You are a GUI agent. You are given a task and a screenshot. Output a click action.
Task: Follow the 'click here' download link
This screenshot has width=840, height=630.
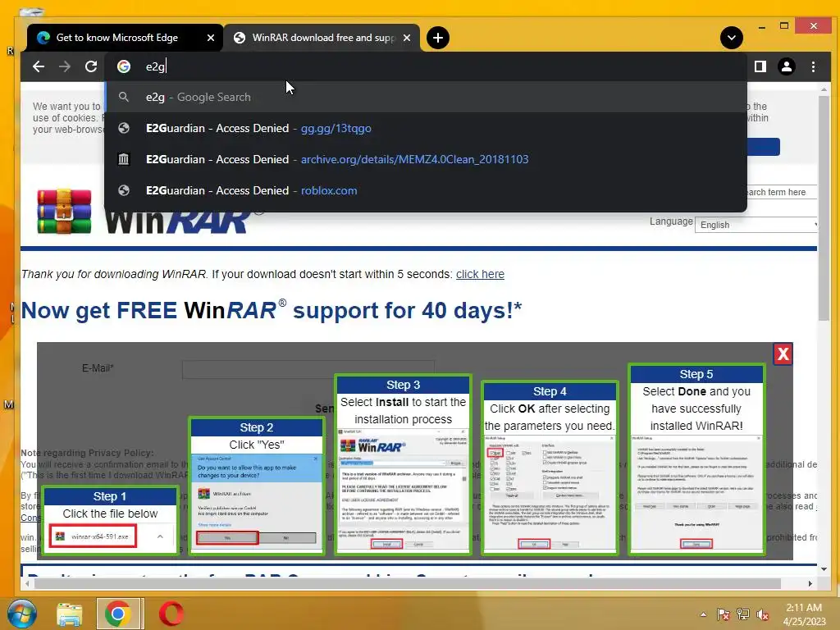480,274
